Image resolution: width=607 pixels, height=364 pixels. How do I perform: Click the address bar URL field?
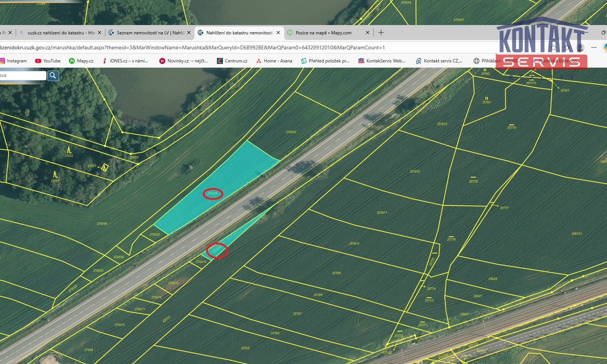point(224,47)
